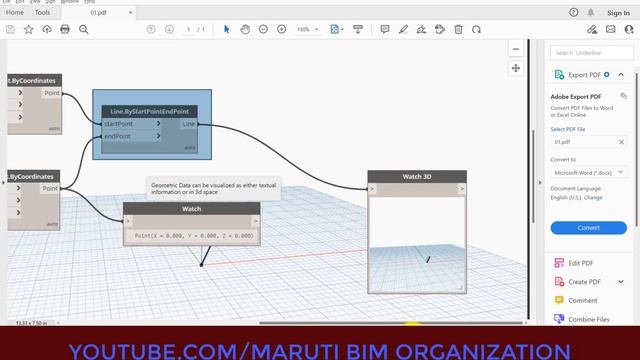Click the page number field
This screenshot has width=640, height=360.
(x=189, y=29)
